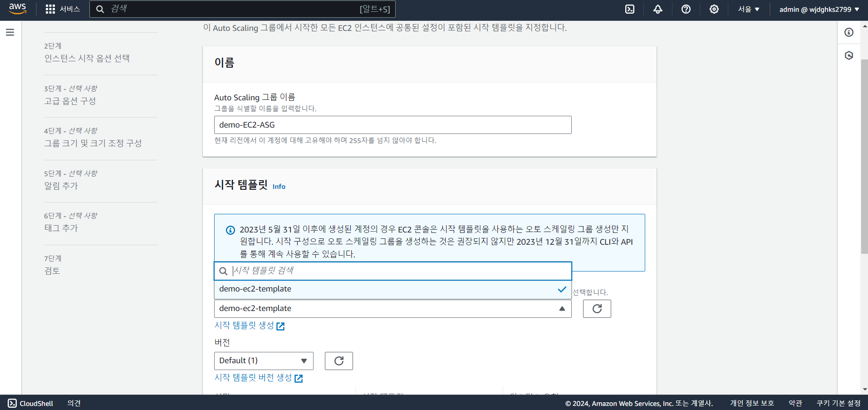Open CloudShell in the footer

pyautogui.click(x=30, y=403)
